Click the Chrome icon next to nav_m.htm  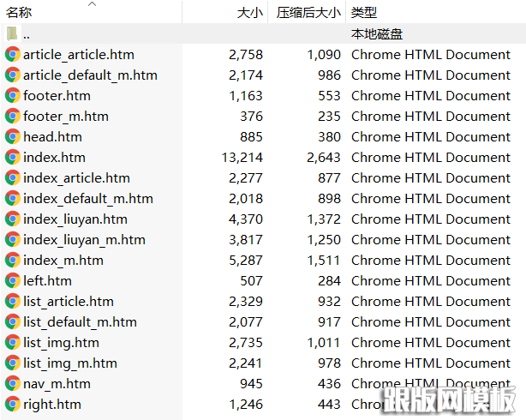pos(13,384)
